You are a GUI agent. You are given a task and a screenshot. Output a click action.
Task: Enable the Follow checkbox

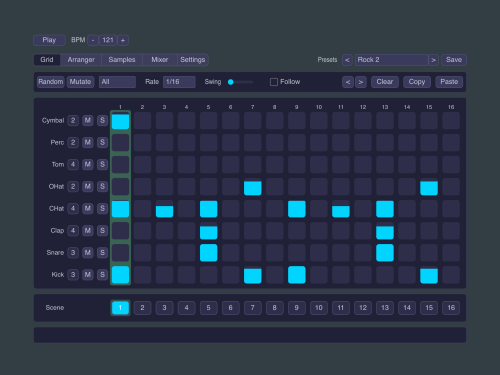pyautogui.click(x=274, y=82)
